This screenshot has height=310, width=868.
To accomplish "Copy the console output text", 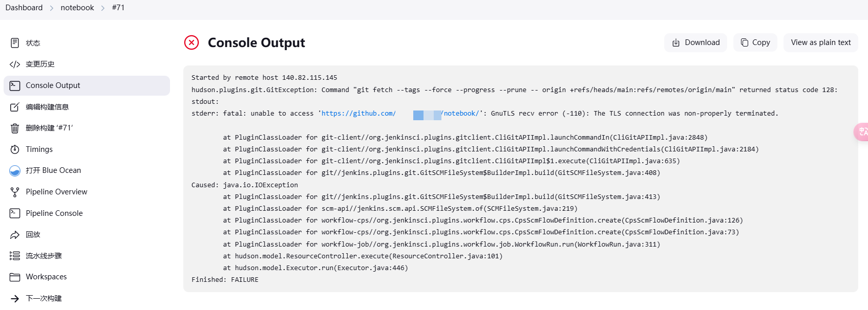I will pos(755,42).
